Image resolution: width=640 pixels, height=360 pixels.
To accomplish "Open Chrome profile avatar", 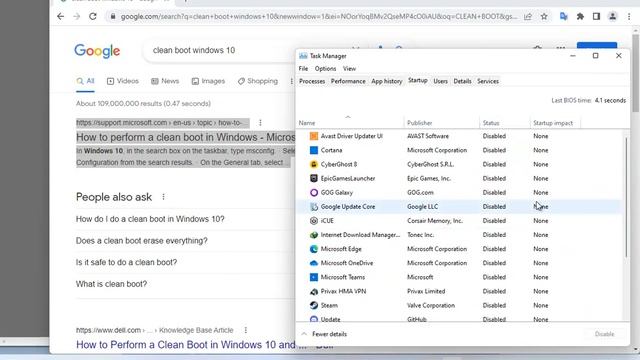I will pyautogui.click(x=613, y=17).
